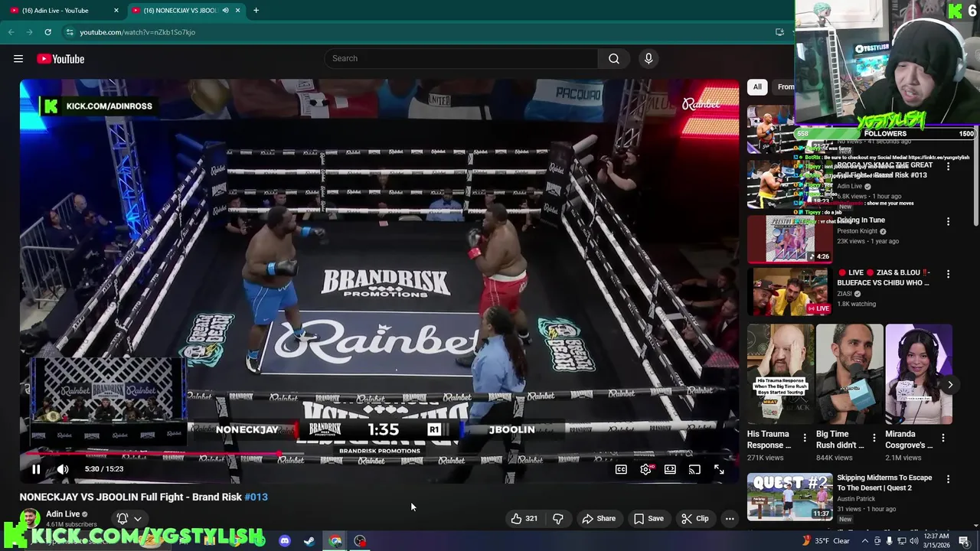The height and width of the screenshot is (551, 980).
Task: Open a new browser tab
Action: point(256,11)
